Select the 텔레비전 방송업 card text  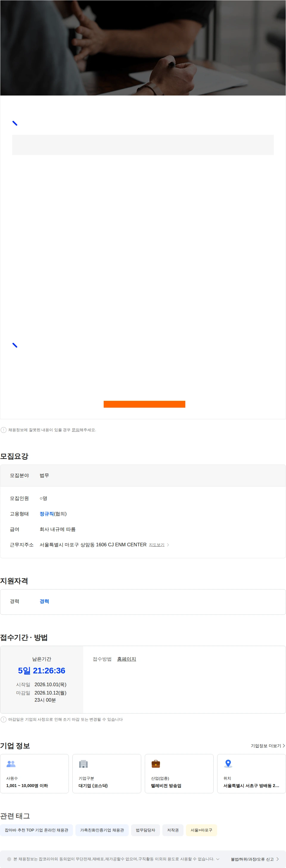[x=166, y=786]
